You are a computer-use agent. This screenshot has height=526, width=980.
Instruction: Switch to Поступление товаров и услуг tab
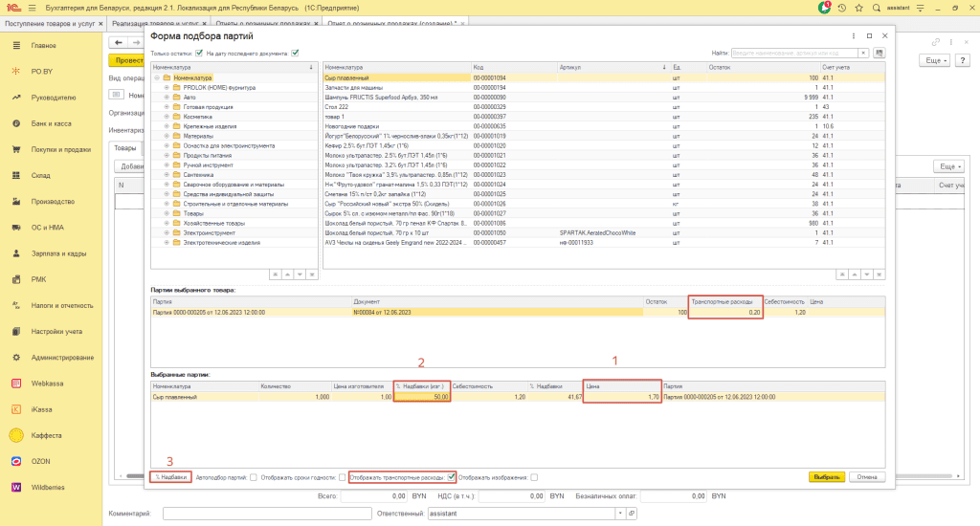tap(50, 24)
